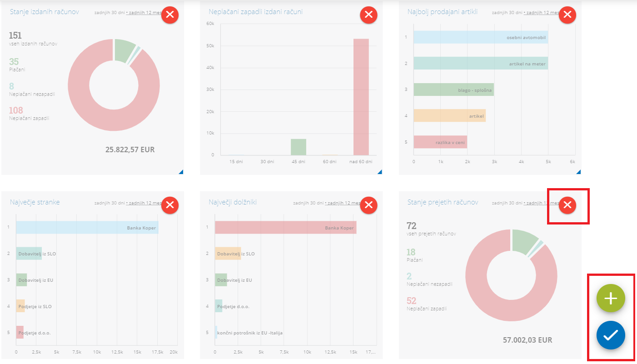637x364 pixels.
Task: Remove the Najbolj prodajani artikli widget
Action: tap(567, 15)
